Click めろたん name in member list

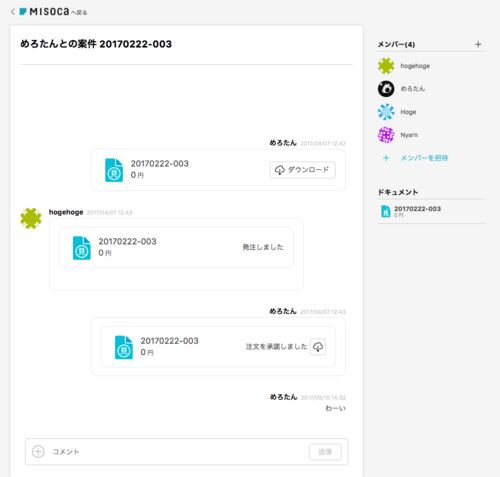[x=413, y=89]
